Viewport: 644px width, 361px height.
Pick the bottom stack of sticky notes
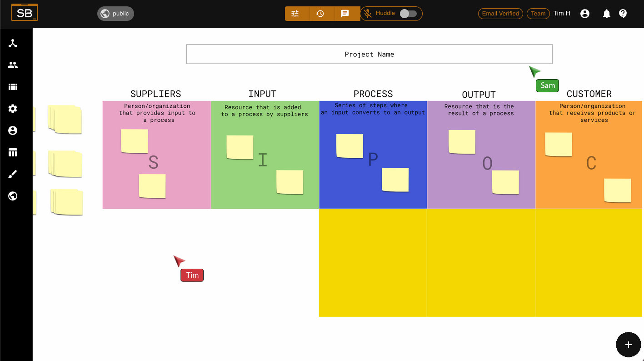67,202
